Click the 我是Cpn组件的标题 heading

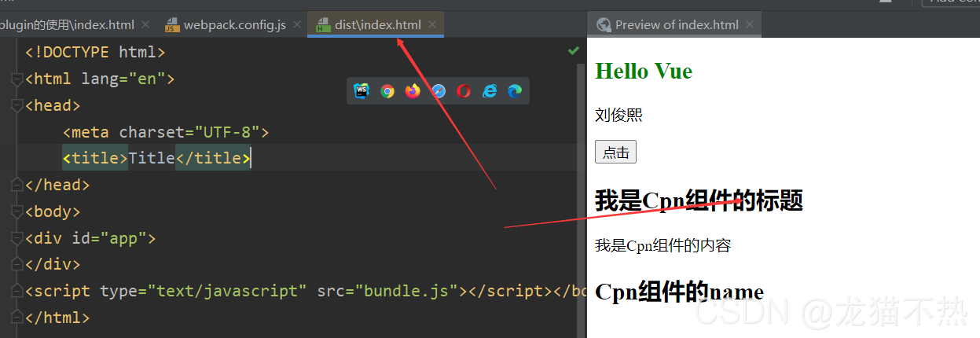[x=699, y=201]
